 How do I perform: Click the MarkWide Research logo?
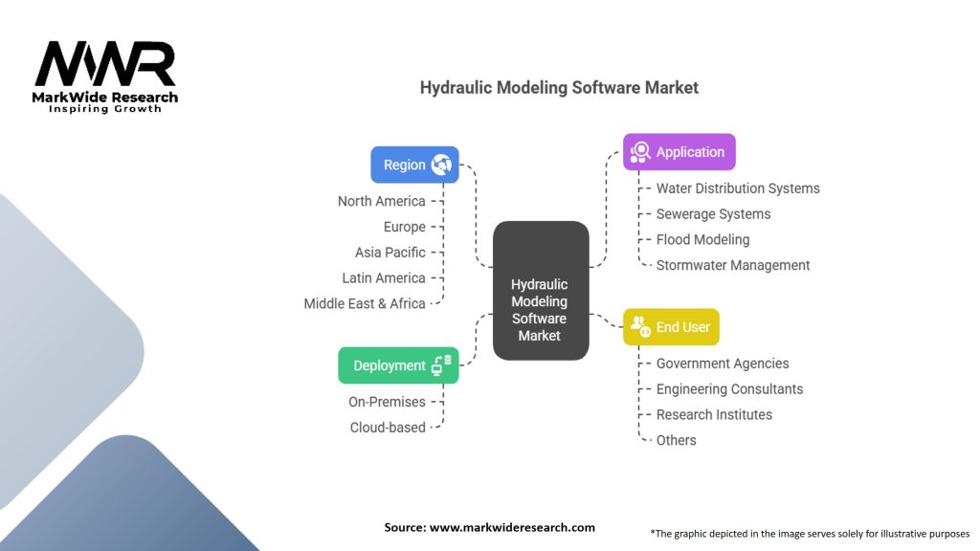click(105, 77)
